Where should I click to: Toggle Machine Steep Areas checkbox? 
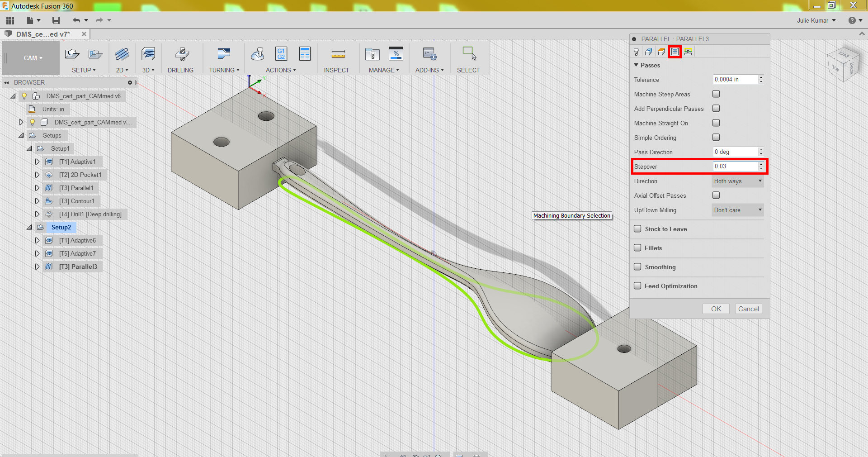pyautogui.click(x=716, y=94)
